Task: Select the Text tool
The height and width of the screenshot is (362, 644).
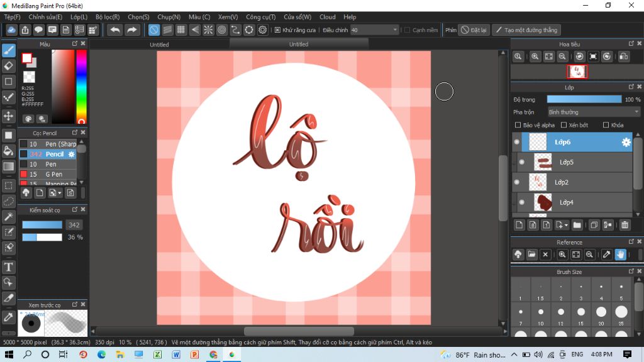Action: pos(9,267)
